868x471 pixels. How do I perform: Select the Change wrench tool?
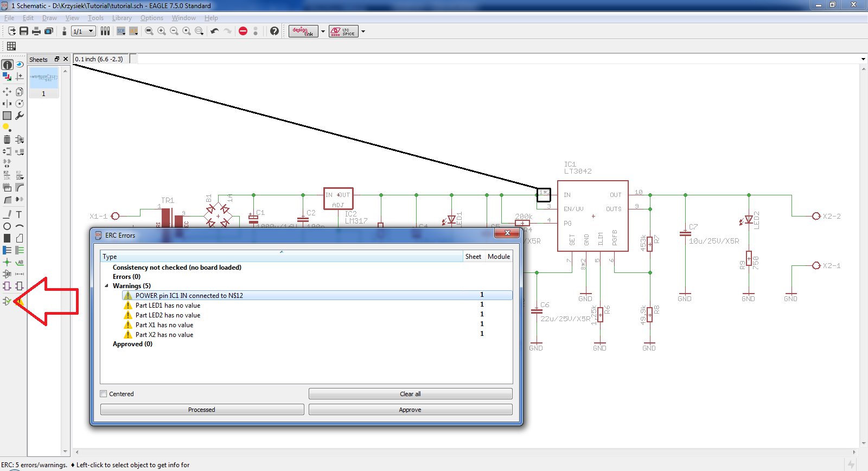(20, 116)
